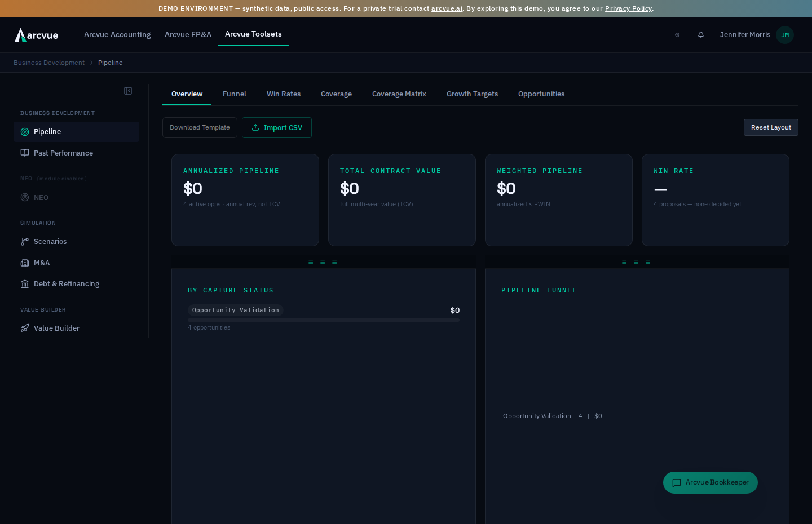Click the small circle icon left of bell
This screenshot has width=812, height=524.
[x=677, y=35]
